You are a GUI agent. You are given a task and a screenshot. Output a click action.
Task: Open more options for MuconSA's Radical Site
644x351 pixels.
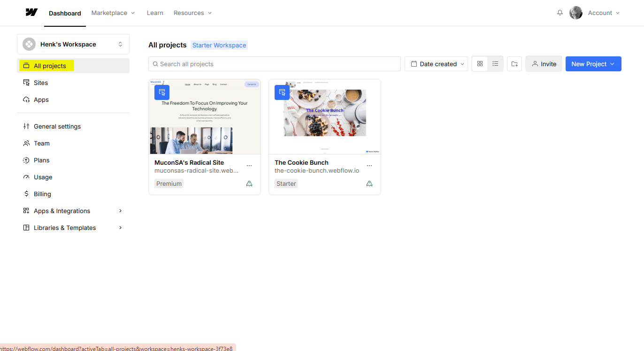249,166
